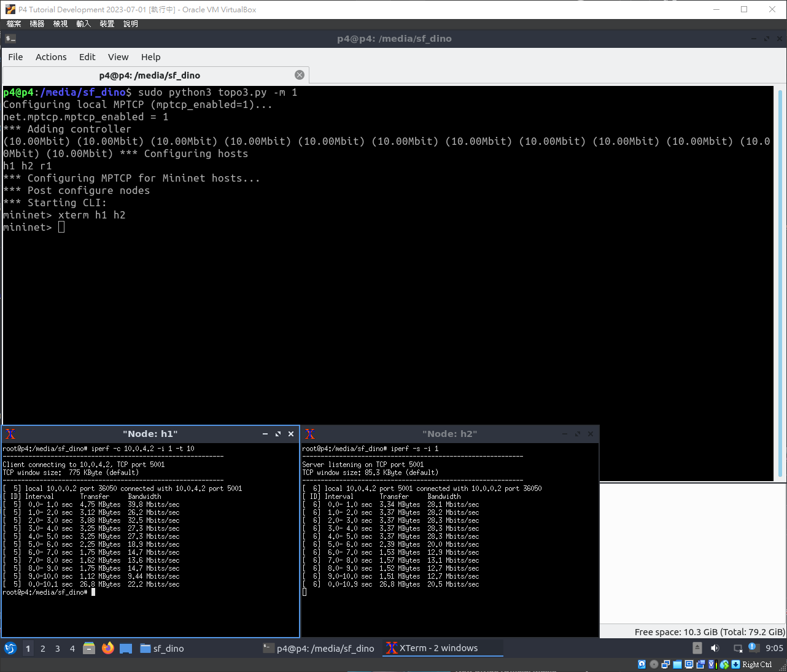This screenshot has height=672, width=787.
Task: Click the 'xterm h1 h2' command line
Action: [92, 215]
